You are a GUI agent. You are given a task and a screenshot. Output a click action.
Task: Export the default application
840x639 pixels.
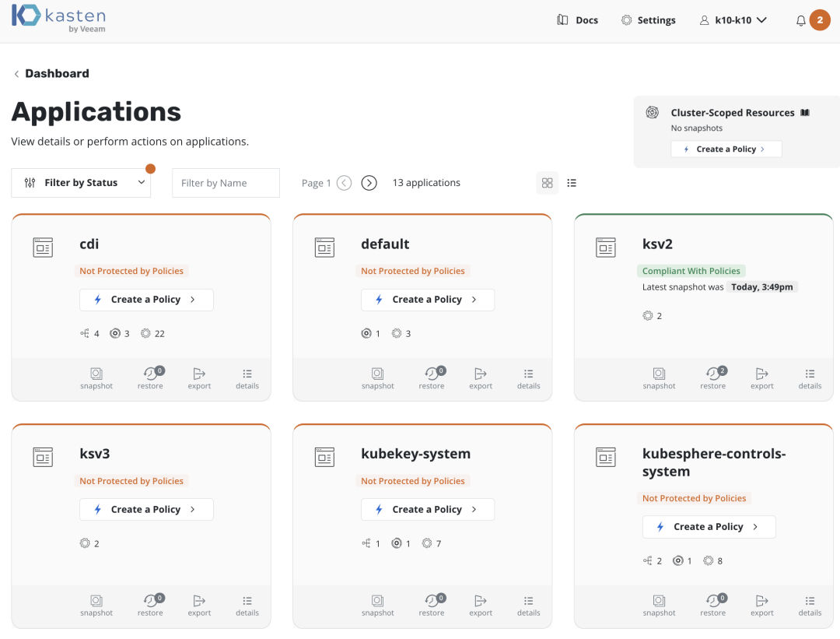tap(481, 378)
